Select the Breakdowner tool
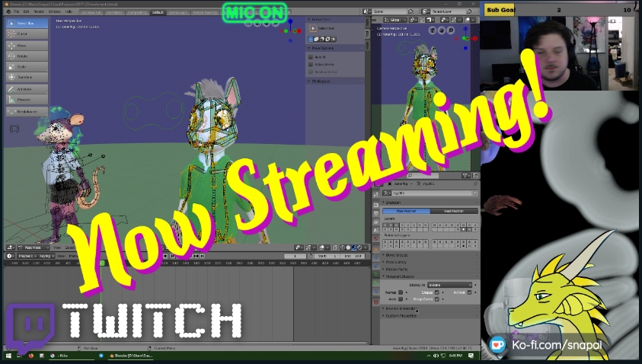 click(27, 111)
